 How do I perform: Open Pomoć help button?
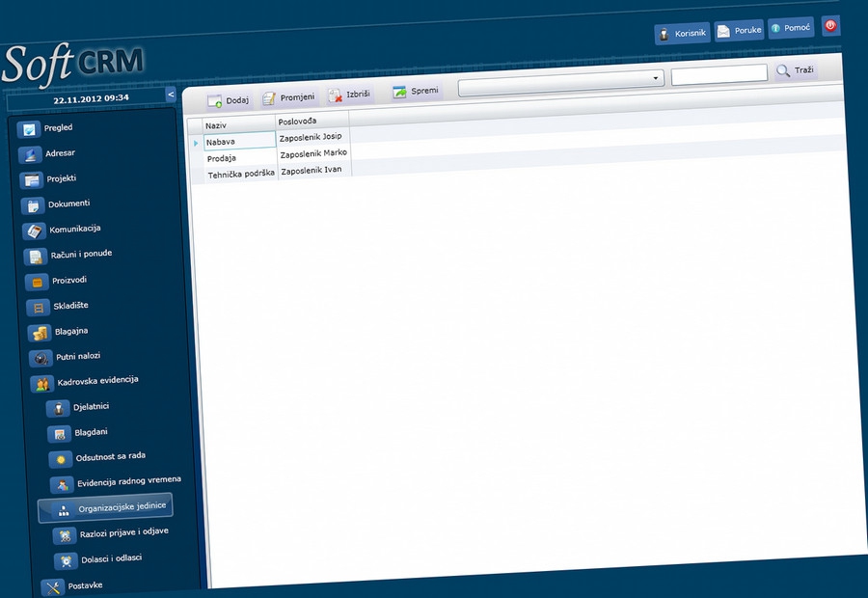click(791, 28)
